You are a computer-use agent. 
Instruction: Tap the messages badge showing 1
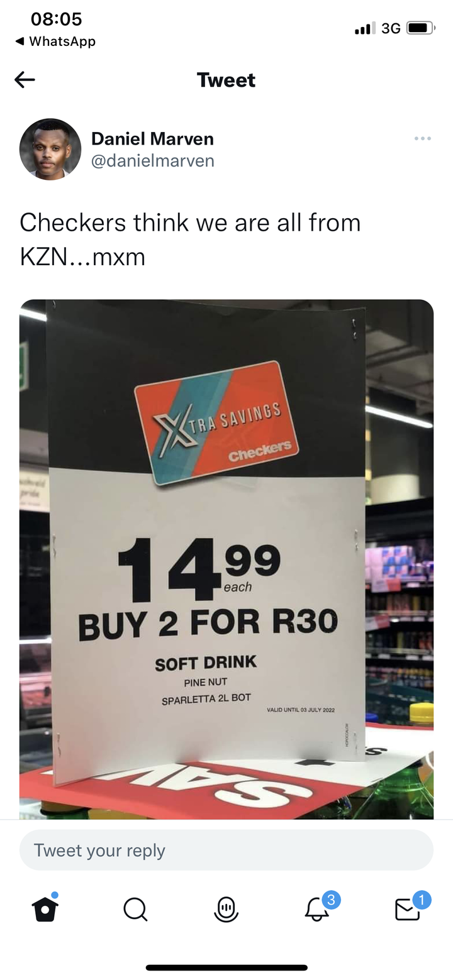[x=422, y=900]
